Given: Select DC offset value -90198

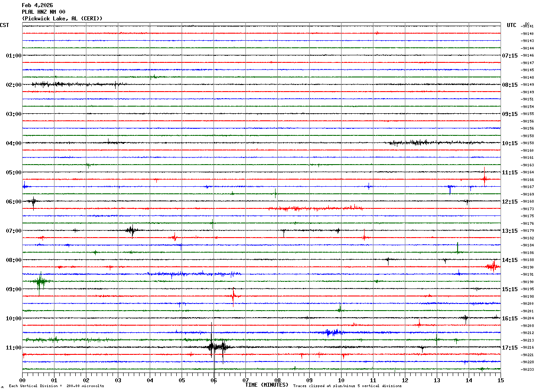Looking at the screenshot, I should [528, 296].
